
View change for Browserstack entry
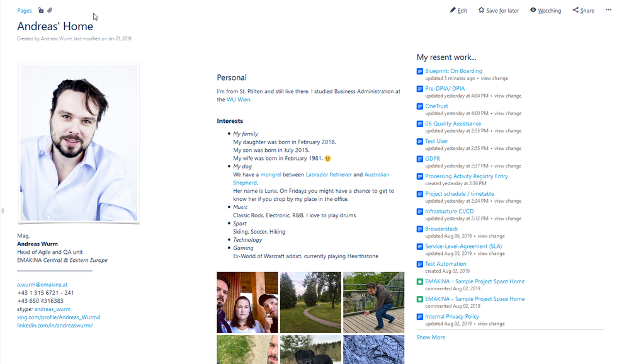pyautogui.click(x=491, y=236)
